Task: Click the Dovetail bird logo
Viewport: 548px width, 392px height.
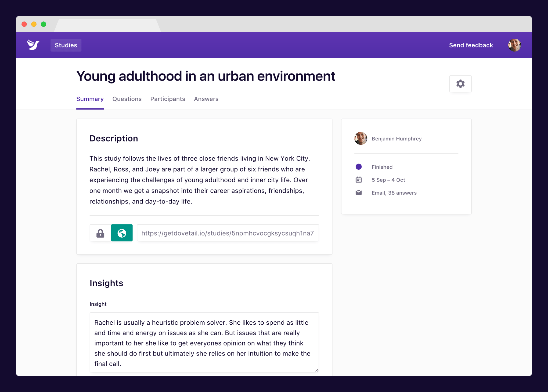Action: (x=33, y=45)
